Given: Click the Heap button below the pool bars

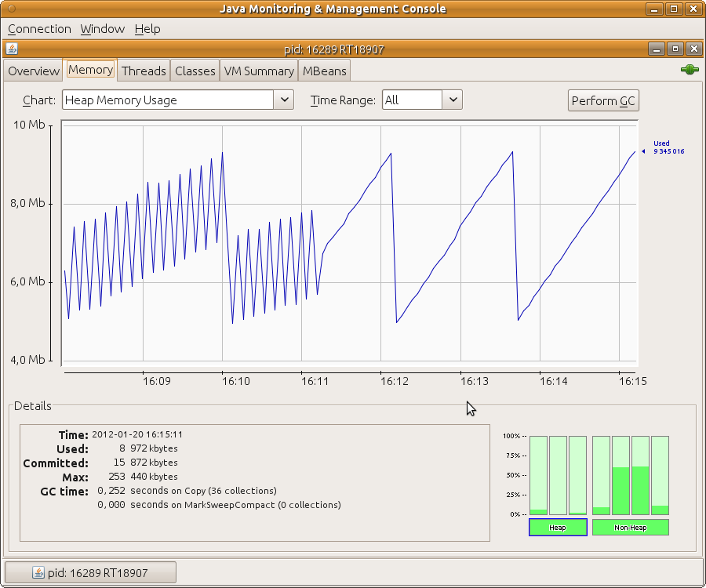Looking at the screenshot, I should 558,528.
